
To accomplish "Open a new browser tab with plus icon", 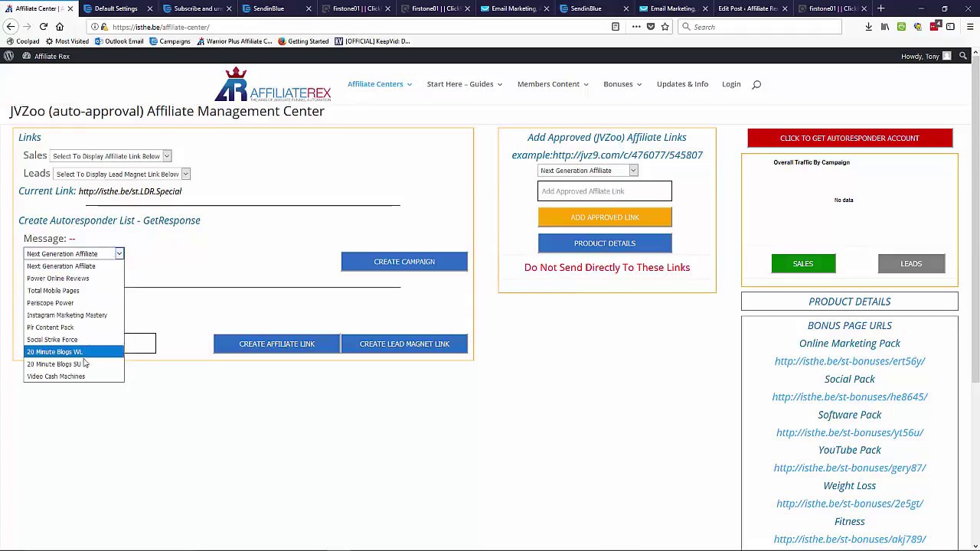I will click(881, 8).
